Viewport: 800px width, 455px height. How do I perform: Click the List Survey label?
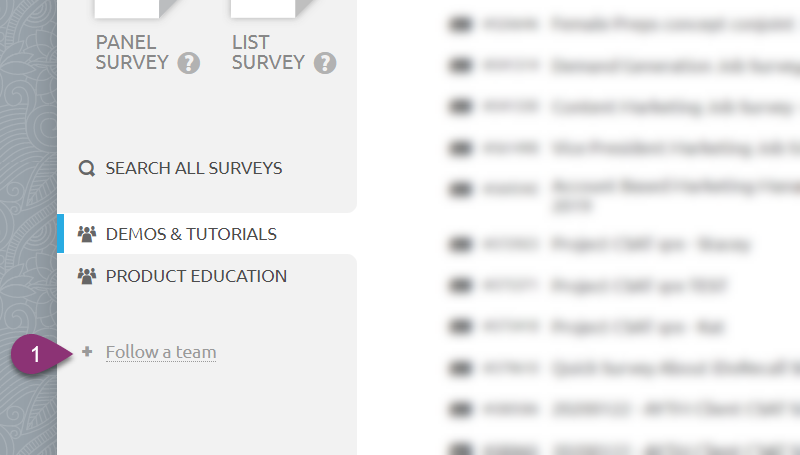pyautogui.click(x=267, y=53)
